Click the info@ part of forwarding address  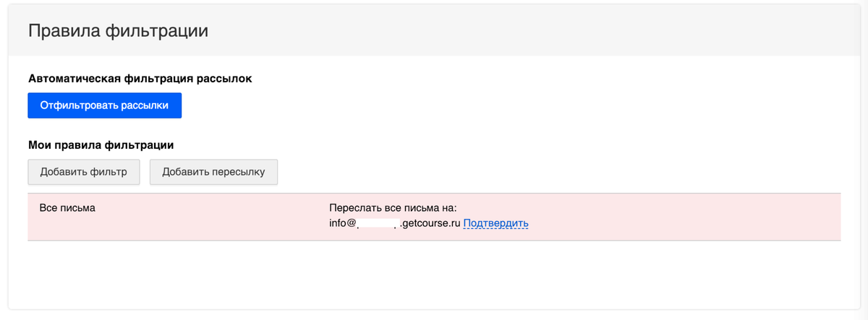click(x=342, y=223)
